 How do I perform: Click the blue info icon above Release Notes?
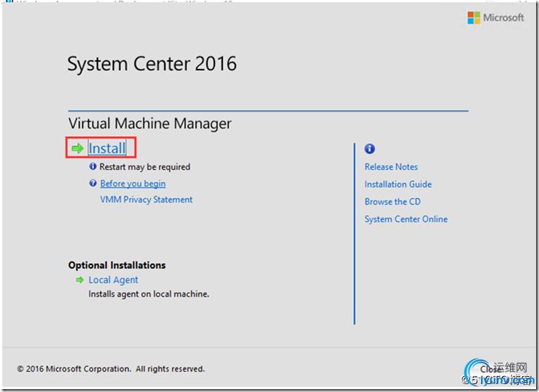coord(370,149)
